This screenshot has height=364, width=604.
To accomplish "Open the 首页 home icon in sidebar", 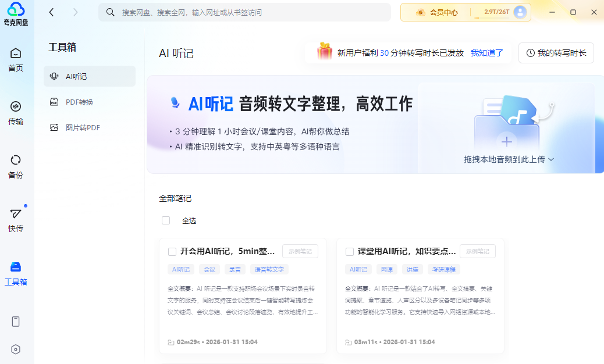I will pos(16,59).
